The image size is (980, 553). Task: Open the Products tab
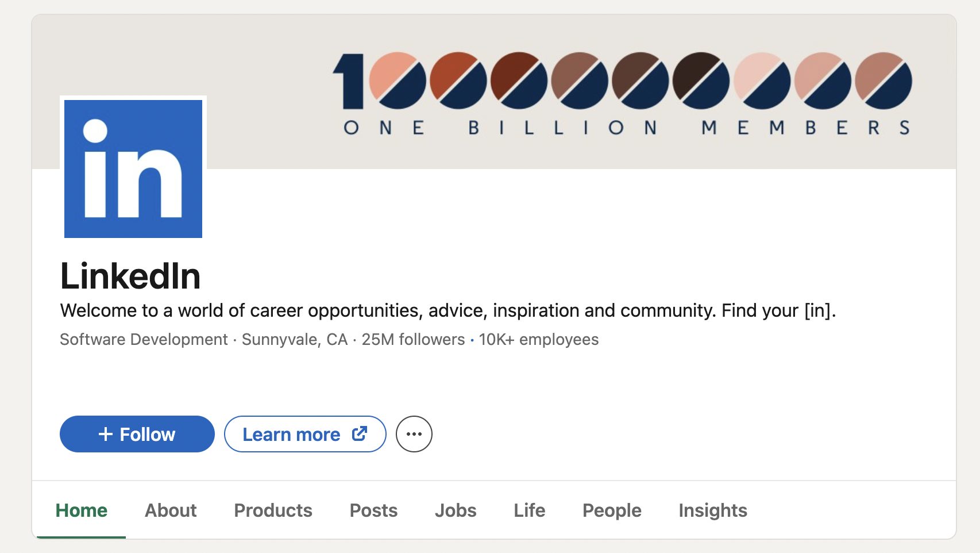pyautogui.click(x=272, y=510)
